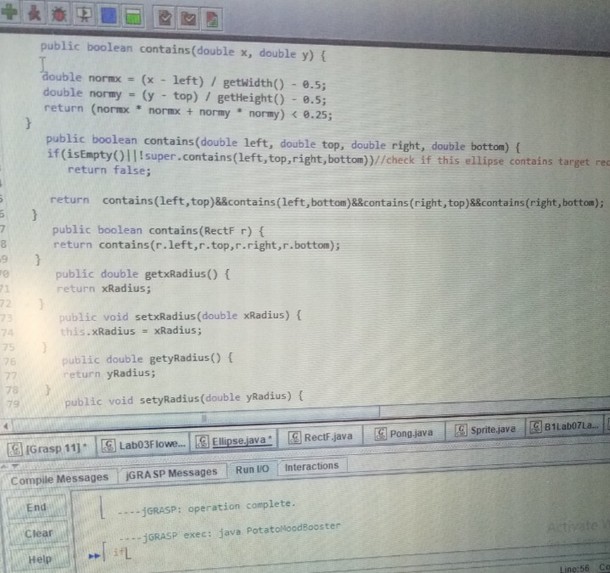Switch to the Interactions tab
The width and height of the screenshot is (610, 573).
click(x=312, y=466)
